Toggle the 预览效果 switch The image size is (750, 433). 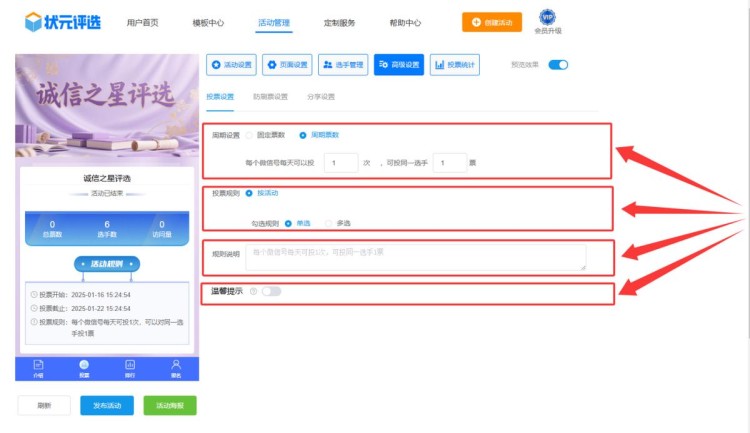[x=558, y=65]
